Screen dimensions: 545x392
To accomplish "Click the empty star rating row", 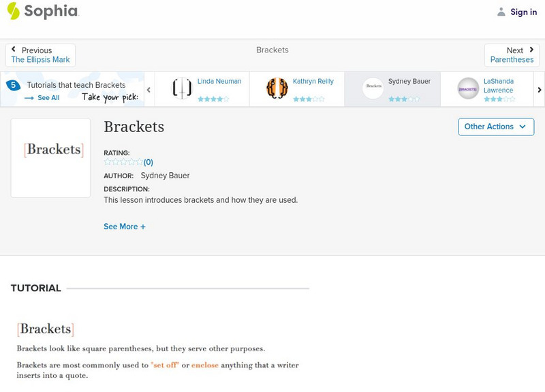I will [123, 162].
